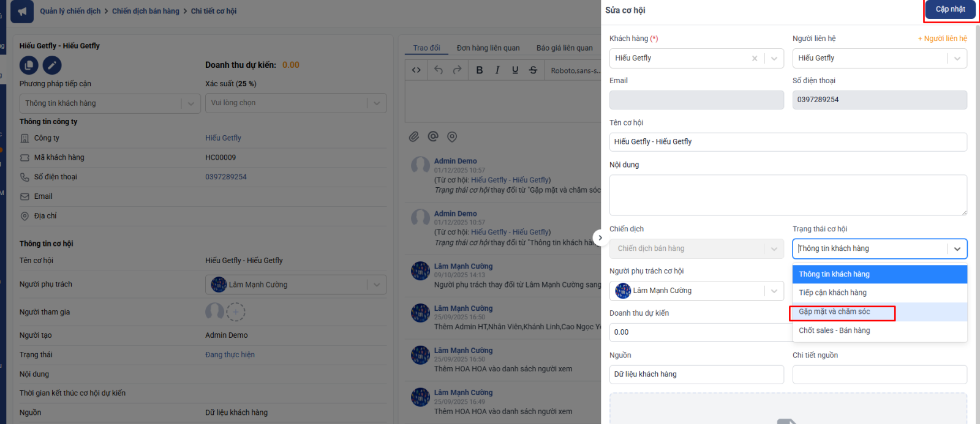Open 'Báo giá liên quan' tab
Screen dimensions: 980x424
pos(564,48)
